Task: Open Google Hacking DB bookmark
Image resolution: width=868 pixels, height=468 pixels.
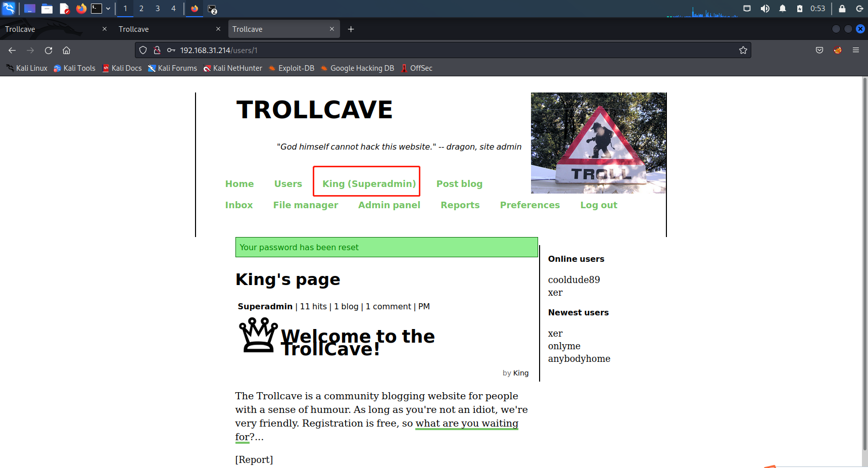Action: [357, 68]
